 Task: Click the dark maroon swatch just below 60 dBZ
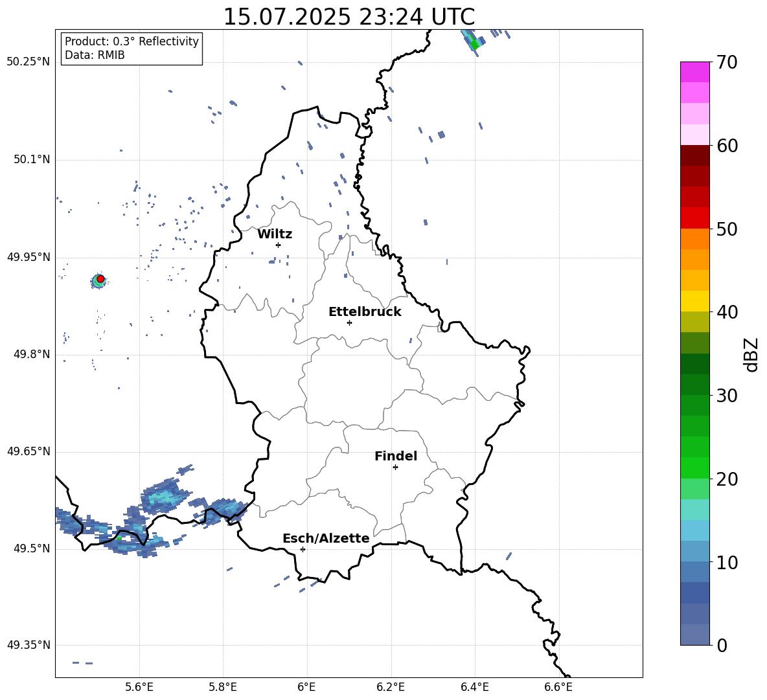click(695, 155)
